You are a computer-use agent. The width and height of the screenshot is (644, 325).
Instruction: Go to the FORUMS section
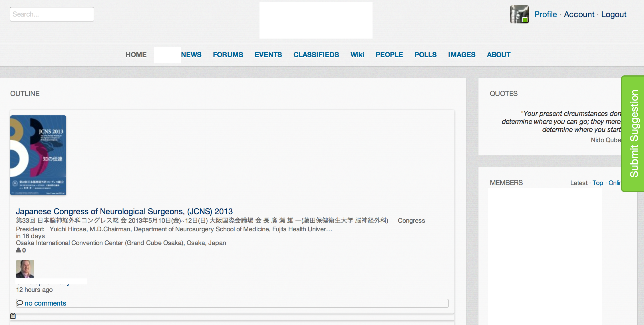pyautogui.click(x=228, y=55)
